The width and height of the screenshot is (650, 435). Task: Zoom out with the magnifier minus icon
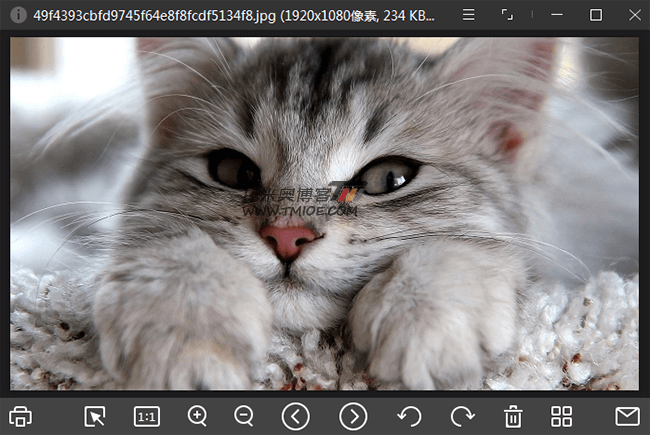coord(244,416)
